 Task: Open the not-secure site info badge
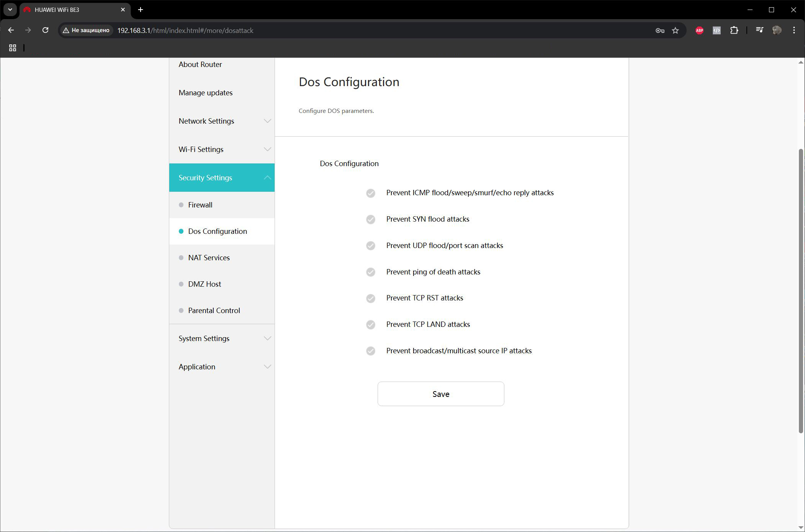pos(86,30)
